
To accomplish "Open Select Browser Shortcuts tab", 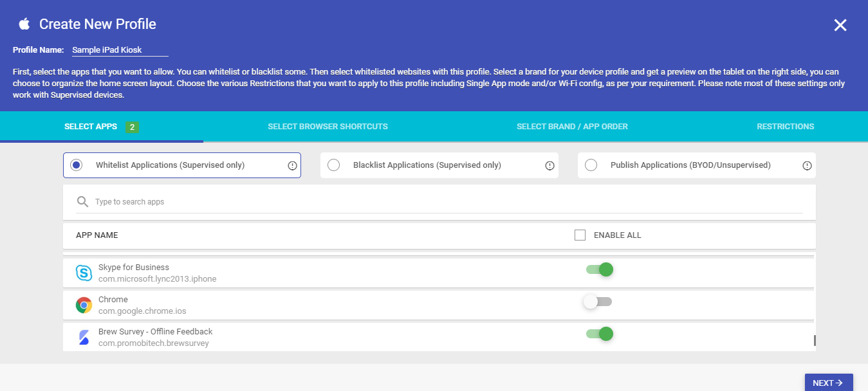I will tap(328, 127).
